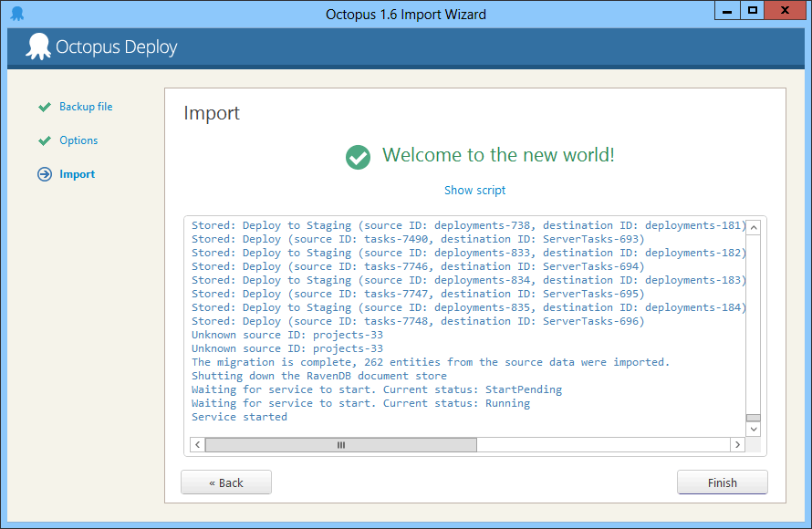Select the Import step in the sidebar
The height and width of the screenshot is (529, 812).
(x=77, y=174)
